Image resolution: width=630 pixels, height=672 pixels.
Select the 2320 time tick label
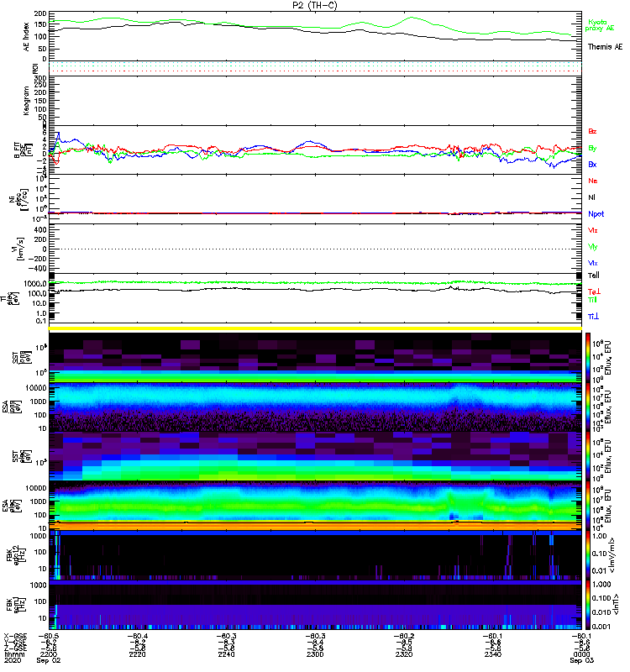pyautogui.click(x=404, y=654)
